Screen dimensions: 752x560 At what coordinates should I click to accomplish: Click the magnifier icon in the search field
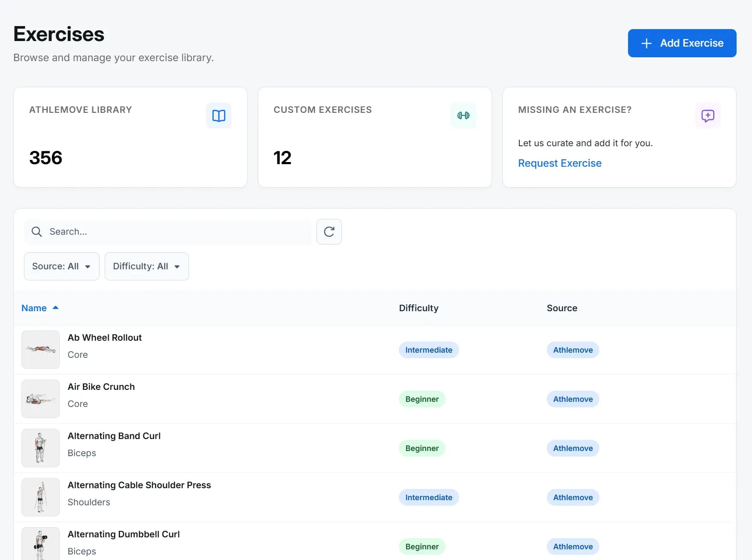(x=37, y=231)
